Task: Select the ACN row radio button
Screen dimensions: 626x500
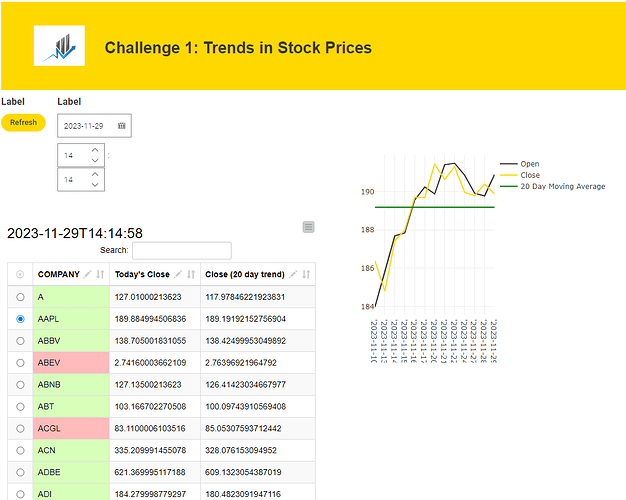Action: 20,450
